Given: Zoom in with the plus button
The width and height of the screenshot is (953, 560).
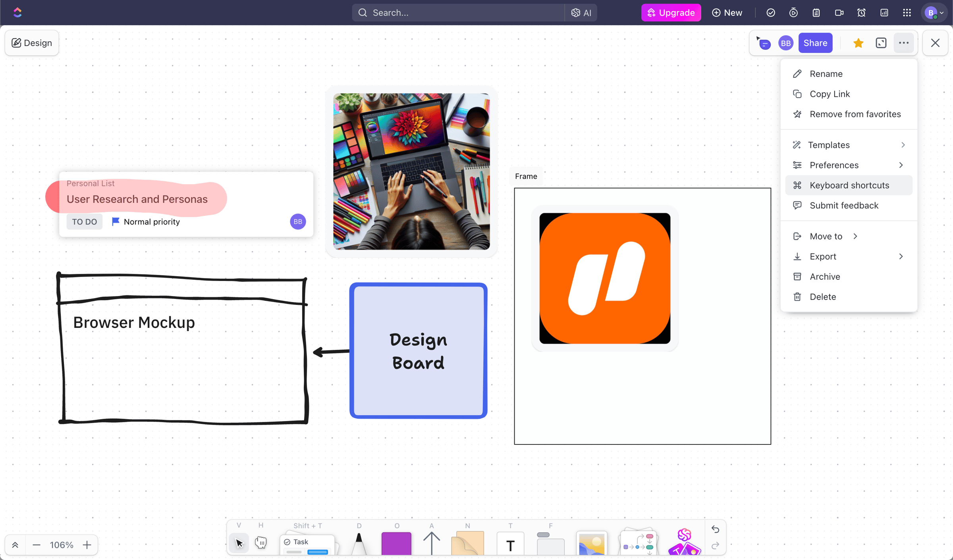Looking at the screenshot, I should coord(87,545).
